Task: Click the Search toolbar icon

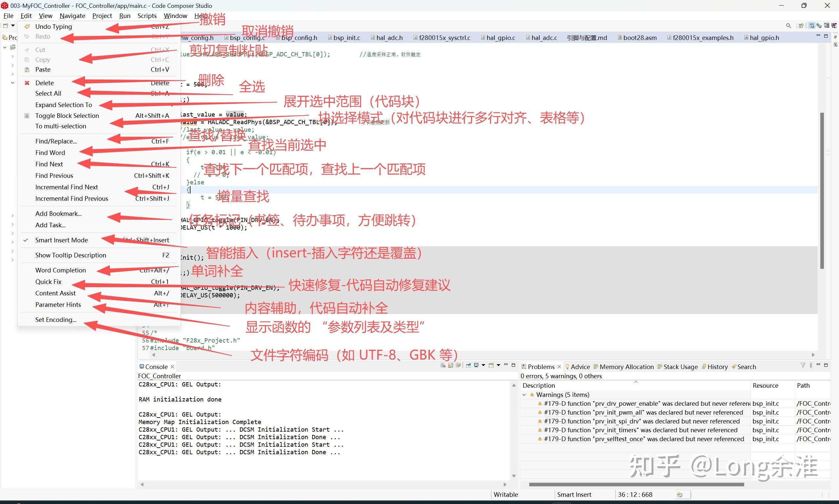Action: pyautogui.click(x=789, y=26)
